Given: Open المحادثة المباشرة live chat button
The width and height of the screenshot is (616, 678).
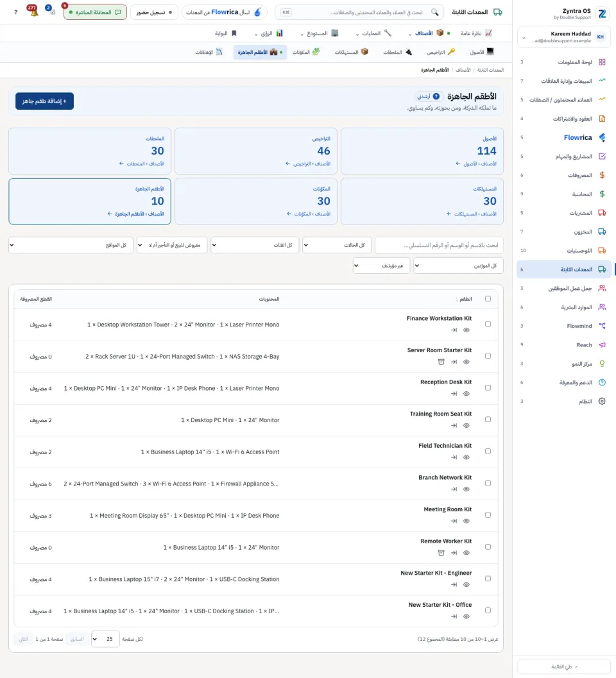Looking at the screenshot, I should coord(95,12).
